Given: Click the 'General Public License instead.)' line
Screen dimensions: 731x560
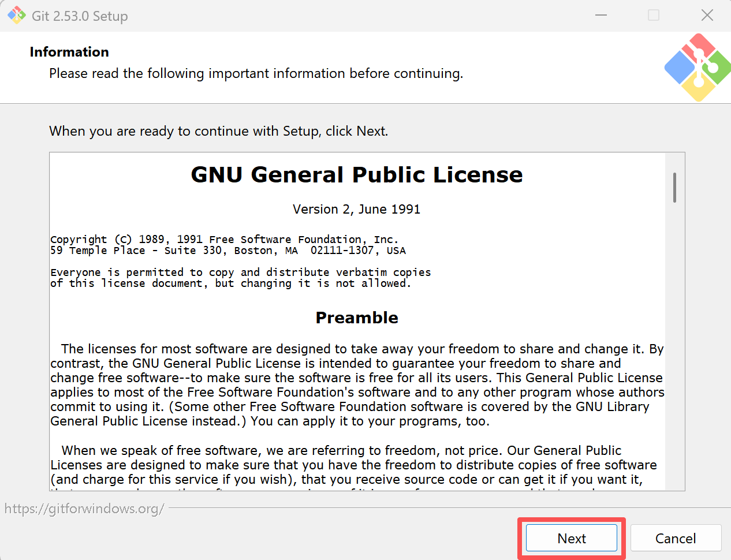Looking at the screenshot, I should (x=270, y=421).
